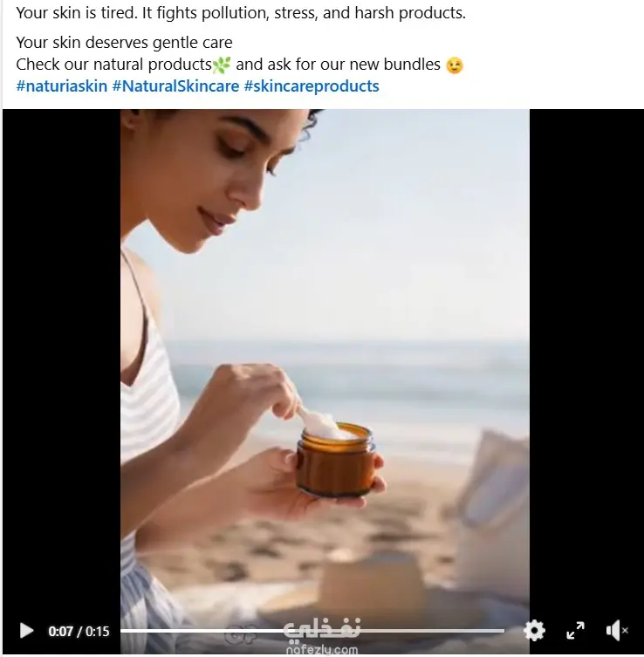Click the 'Your skin deserves gentle care' line
The image size is (644, 657).
pos(124,43)
